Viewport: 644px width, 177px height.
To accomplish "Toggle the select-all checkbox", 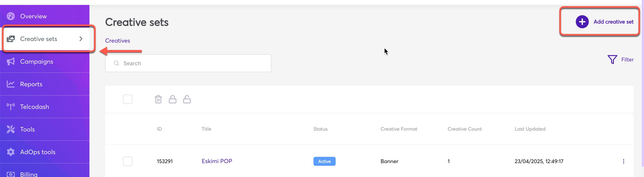I will point(127,99).
